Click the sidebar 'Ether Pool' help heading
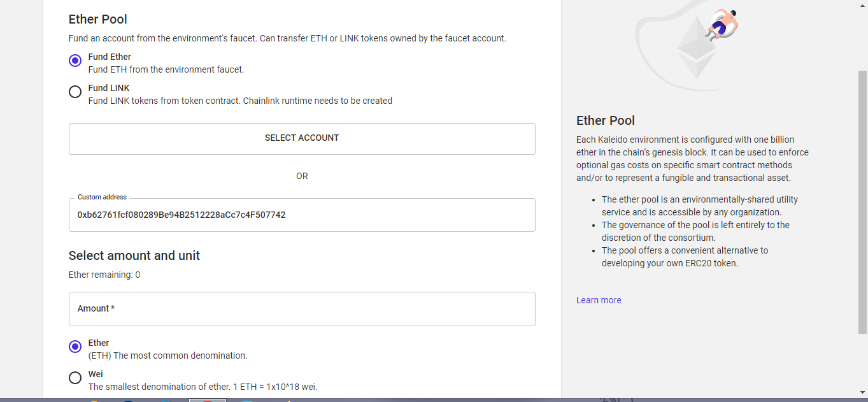Screen dimensions: 868x402 [x=606, y=120]
